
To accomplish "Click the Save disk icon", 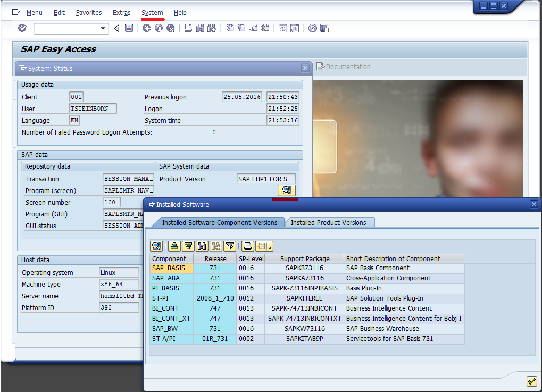I will click(129, 28).
